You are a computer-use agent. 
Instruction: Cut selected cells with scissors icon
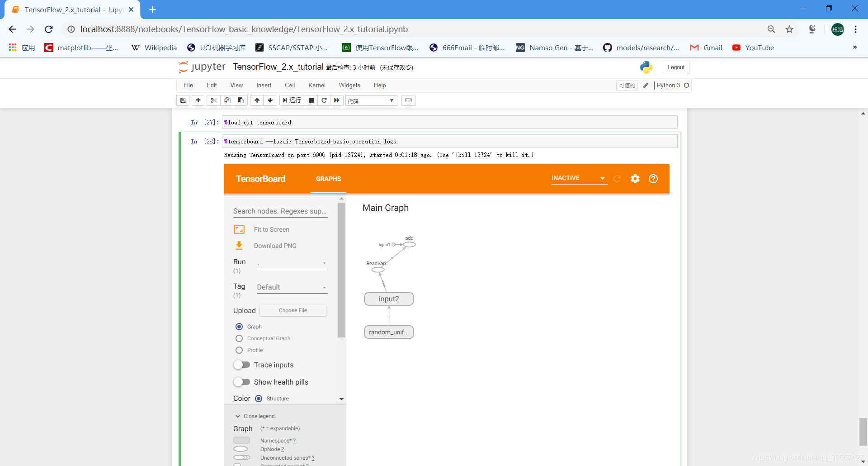[x=213, y=100]
